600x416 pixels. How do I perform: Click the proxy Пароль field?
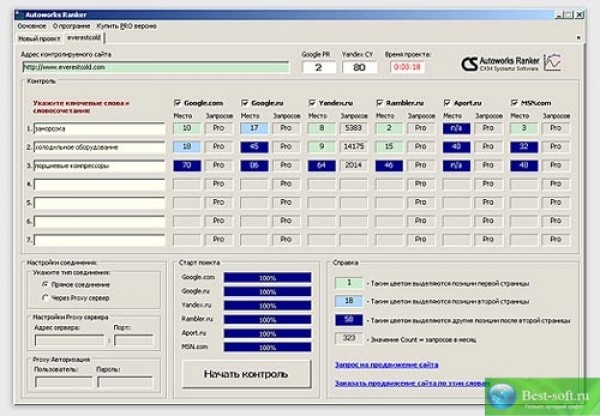click(125, 382)
